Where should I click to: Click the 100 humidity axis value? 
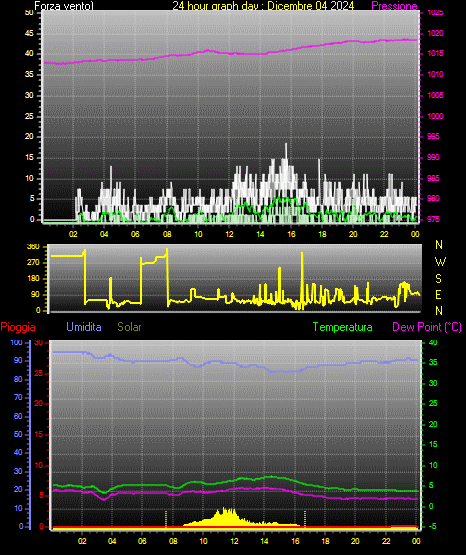click(16, 343)
